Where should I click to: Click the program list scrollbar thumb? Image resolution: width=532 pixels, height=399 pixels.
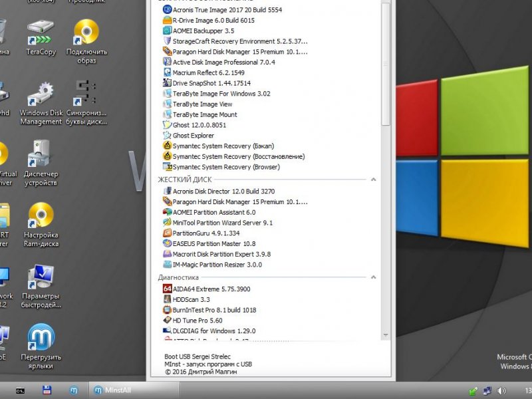pyautogui.click(x=386, y=64)
